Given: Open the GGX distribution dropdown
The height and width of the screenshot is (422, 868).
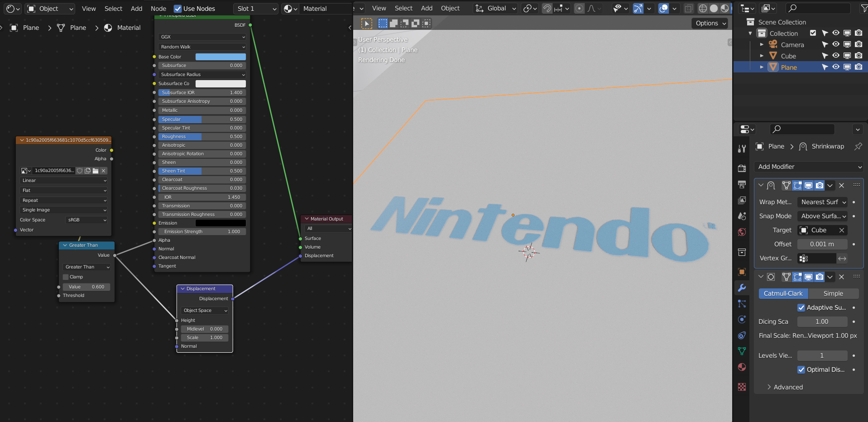Looking at the screenshot, I should point(202,37).
